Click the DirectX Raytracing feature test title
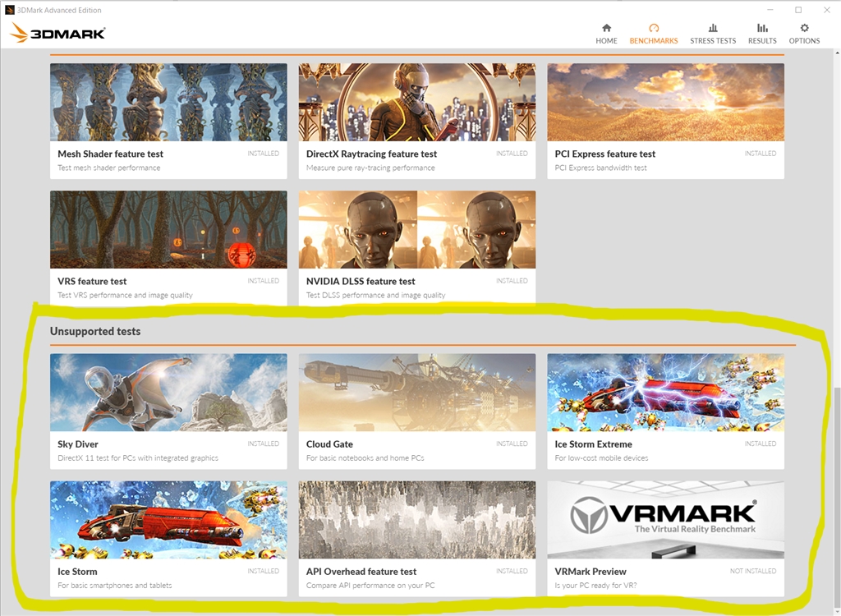This screenshot has height=616, width=841. click(371, 154)
